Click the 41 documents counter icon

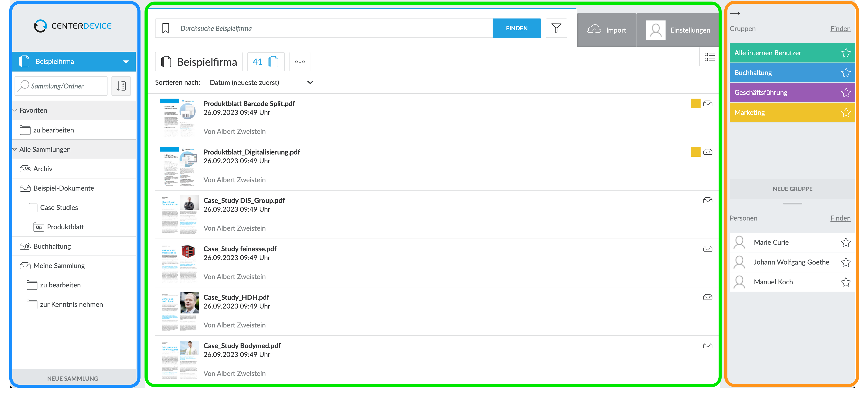(266, 62)
